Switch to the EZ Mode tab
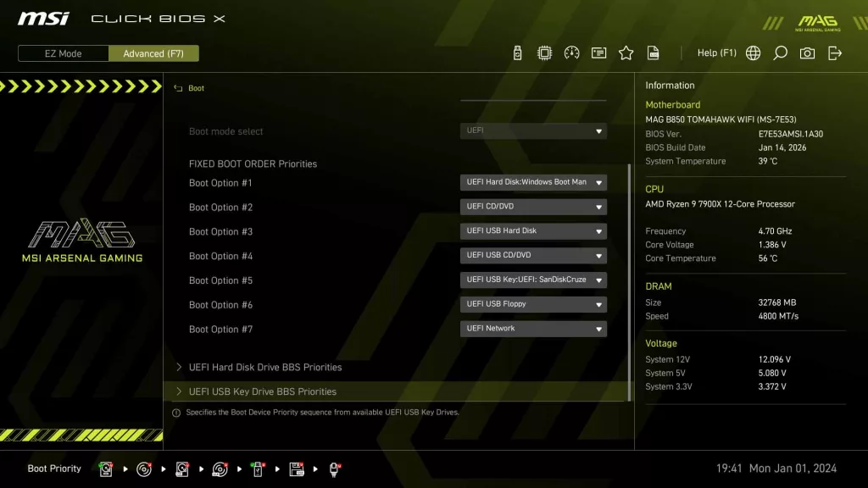 (x=62, y=53)
